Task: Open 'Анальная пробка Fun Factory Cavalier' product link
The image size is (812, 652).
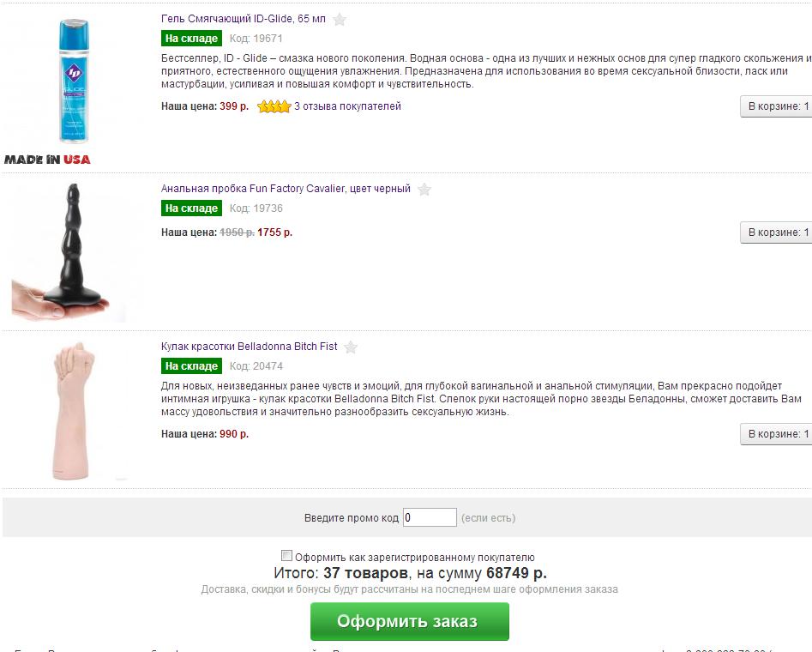Action: (x=286, y=189)
